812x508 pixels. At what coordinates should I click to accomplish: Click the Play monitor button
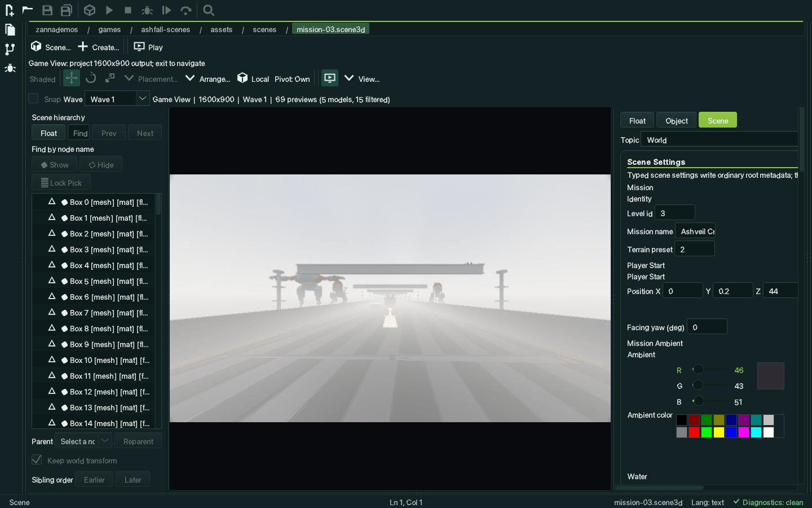pos(148,47)
